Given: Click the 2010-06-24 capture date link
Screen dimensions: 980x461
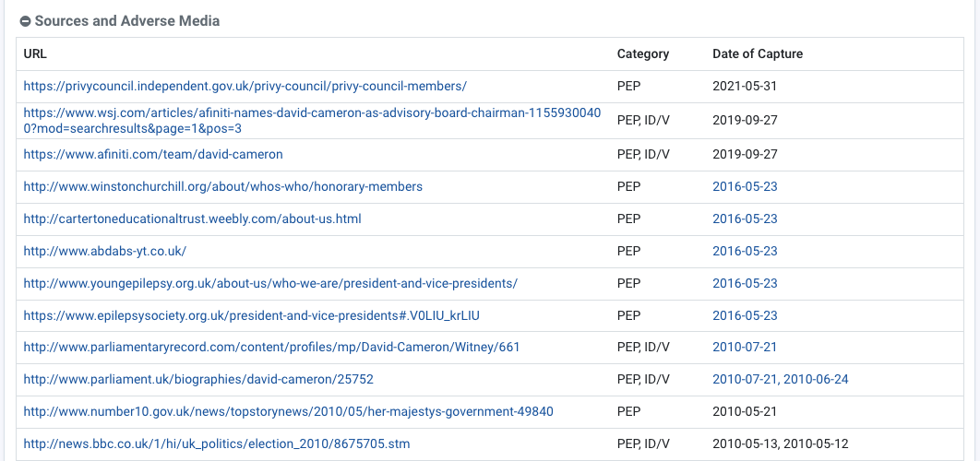Looking at the screenshot, I should tap(817, 379).
